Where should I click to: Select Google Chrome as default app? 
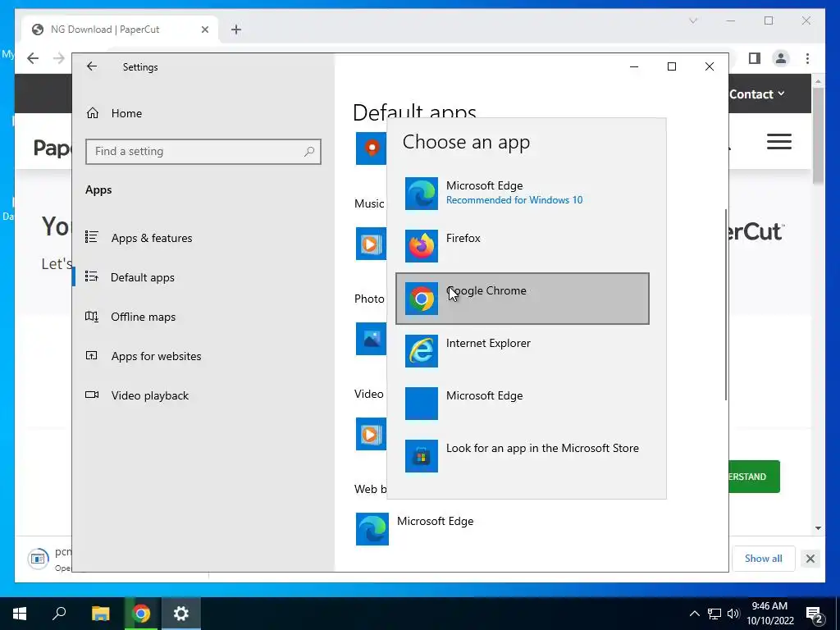523,299
